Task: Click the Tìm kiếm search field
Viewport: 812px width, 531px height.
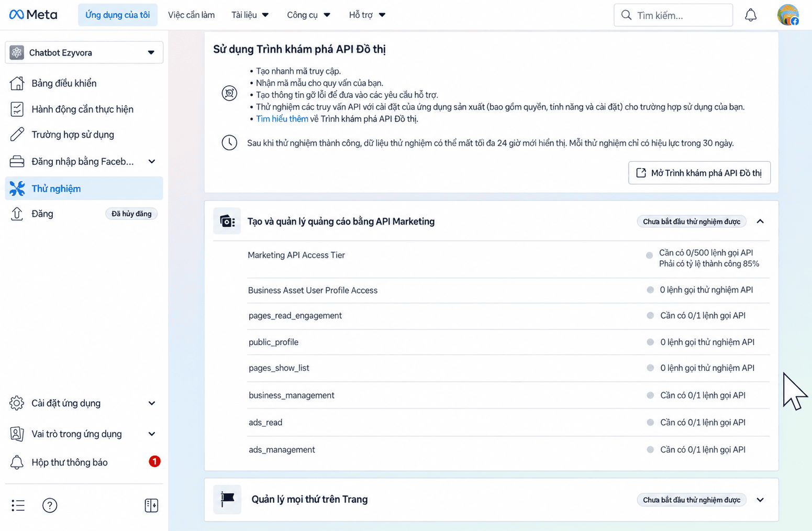Action: (x=673, y=15)
